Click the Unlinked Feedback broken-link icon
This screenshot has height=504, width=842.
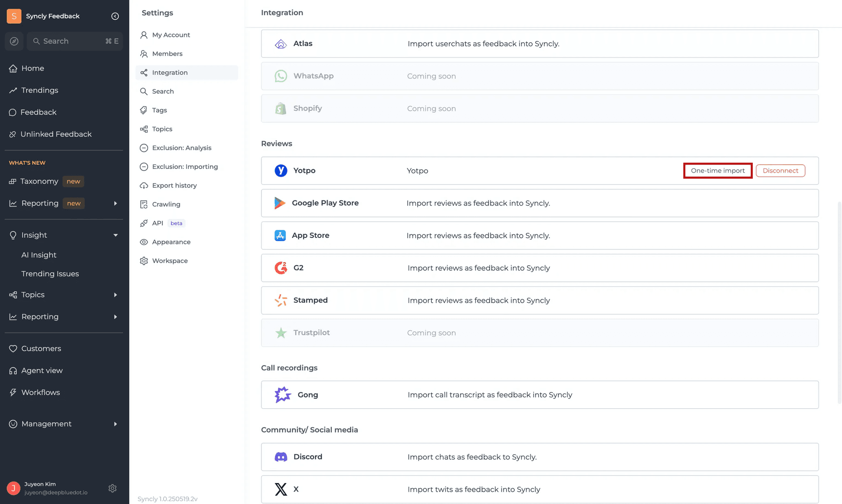click(x=13, y=134)
